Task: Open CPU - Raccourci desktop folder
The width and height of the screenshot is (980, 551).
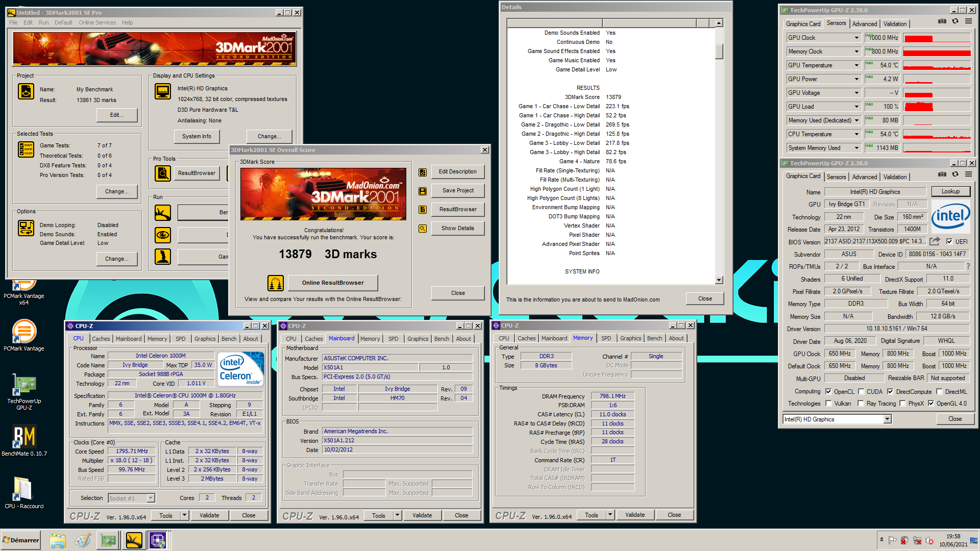Action: click(x=24, y=493)
